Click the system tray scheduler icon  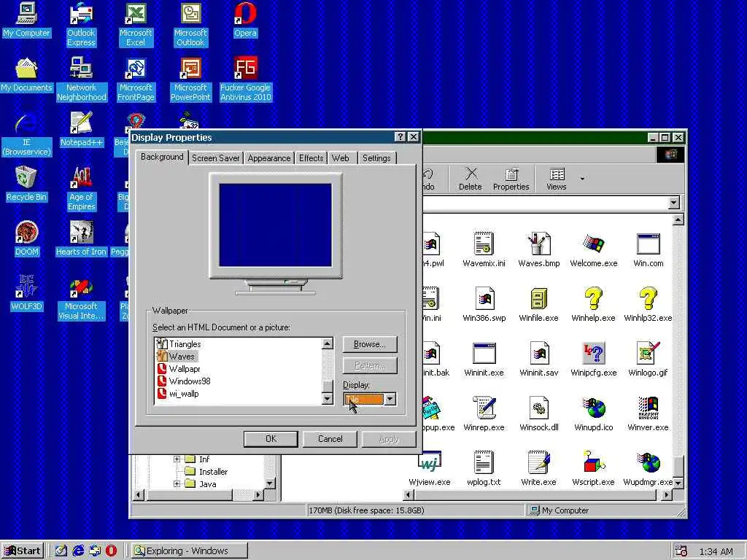(x=681, y=551)
